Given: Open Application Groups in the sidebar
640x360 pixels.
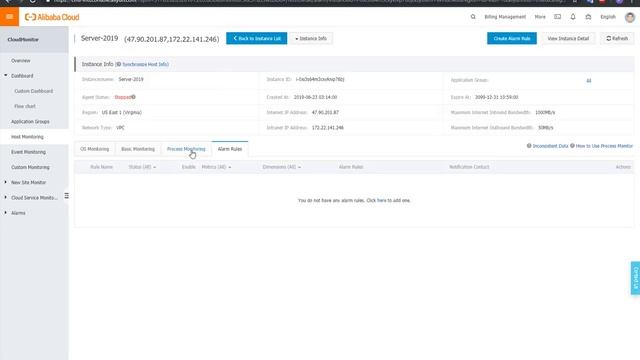Looking at the screenshot, I should point(30,122).
